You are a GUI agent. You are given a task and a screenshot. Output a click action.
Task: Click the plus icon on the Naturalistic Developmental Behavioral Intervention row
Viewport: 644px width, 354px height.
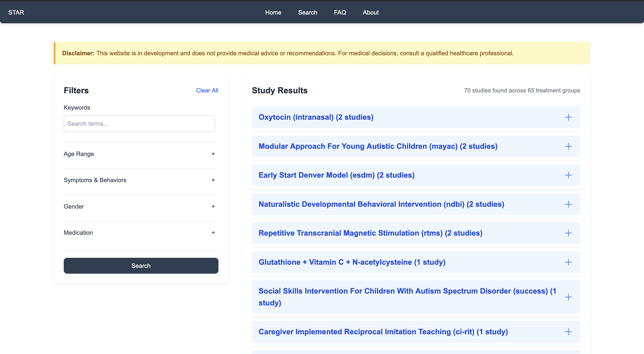568,204
